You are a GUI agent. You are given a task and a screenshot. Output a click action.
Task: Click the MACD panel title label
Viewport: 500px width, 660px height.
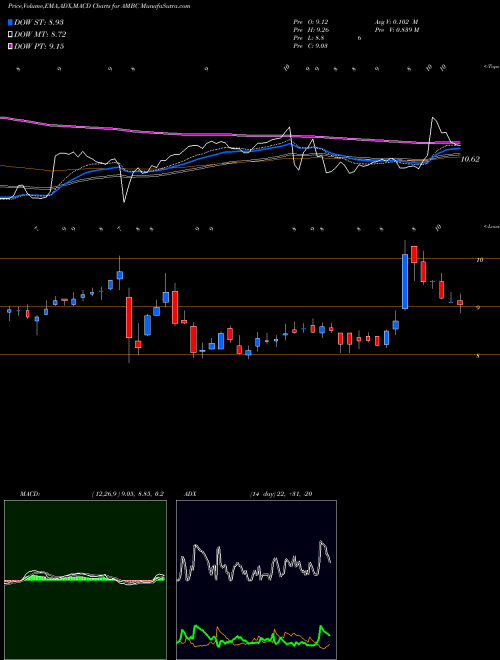pos(29,494)
